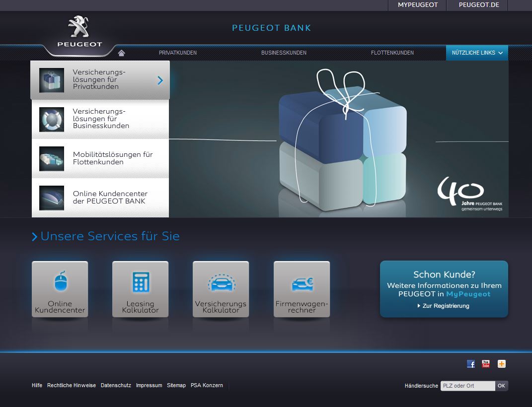
Task: Open the MYPEUGEOT top link
Action: pyautogui.click(x=418, y=5)
